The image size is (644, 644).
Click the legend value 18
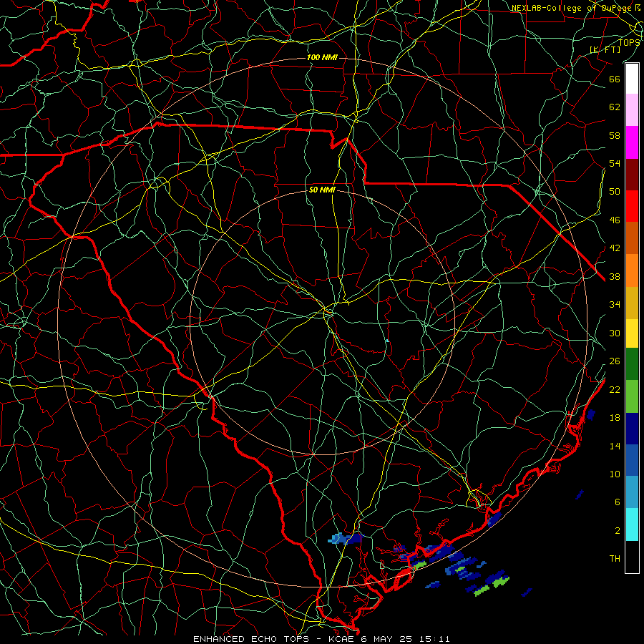tap(615, 418)
